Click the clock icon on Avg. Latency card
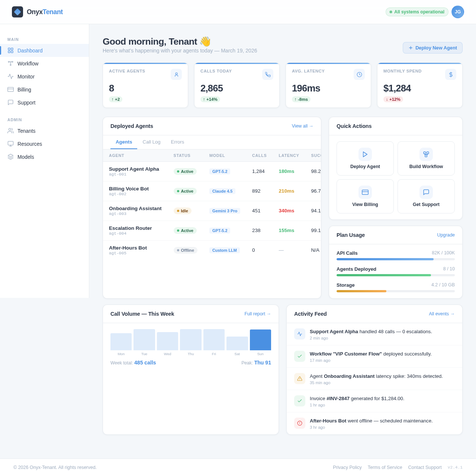 pyautogui.click(x=359, y=74)
